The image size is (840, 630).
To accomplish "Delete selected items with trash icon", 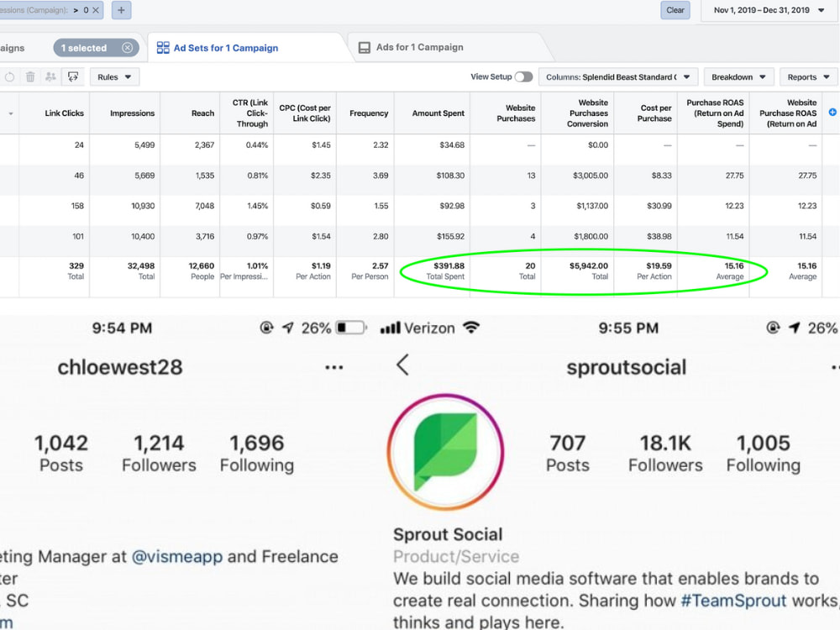I will [30, 77].
